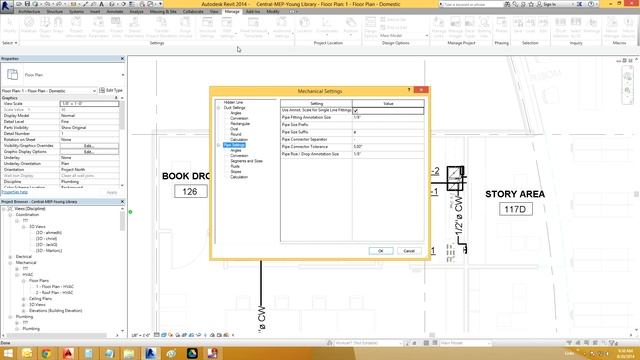This screenshot has width=640, height=360.
Task: Open the Revit taskbar icon
Action: click(151, 353)
